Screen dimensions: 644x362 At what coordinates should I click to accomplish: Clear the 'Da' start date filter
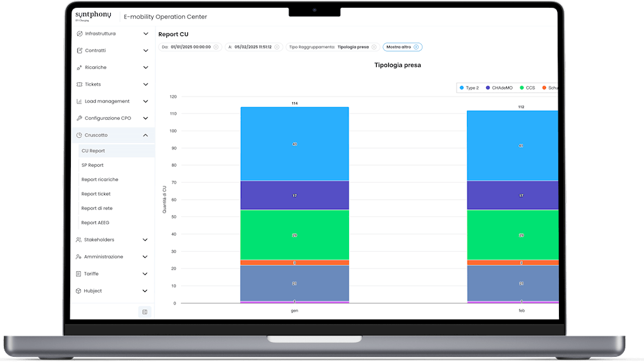(x=216, y=47)
